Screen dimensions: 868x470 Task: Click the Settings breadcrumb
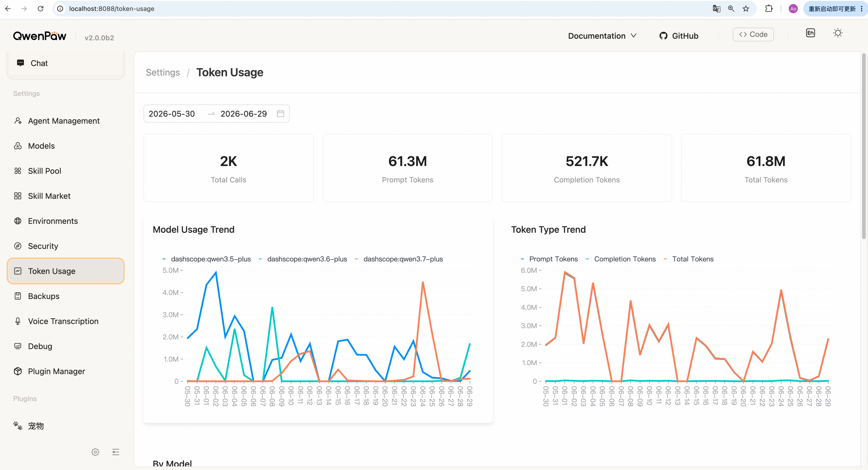pos(163,72)
